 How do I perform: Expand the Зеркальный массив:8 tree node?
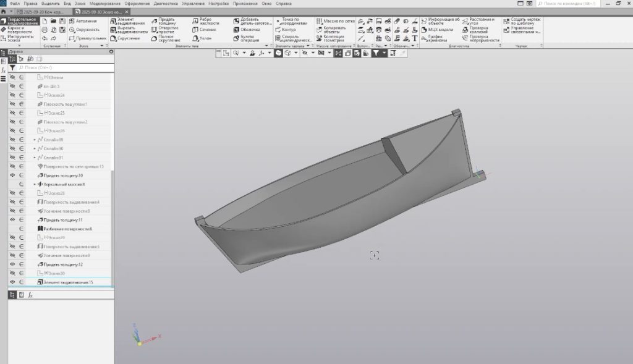point(35,184)
